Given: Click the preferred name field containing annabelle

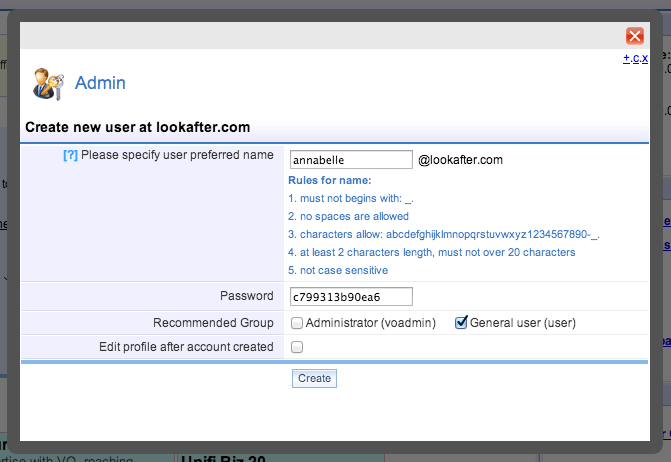Looking at the screenshot, I should (351, 160).
